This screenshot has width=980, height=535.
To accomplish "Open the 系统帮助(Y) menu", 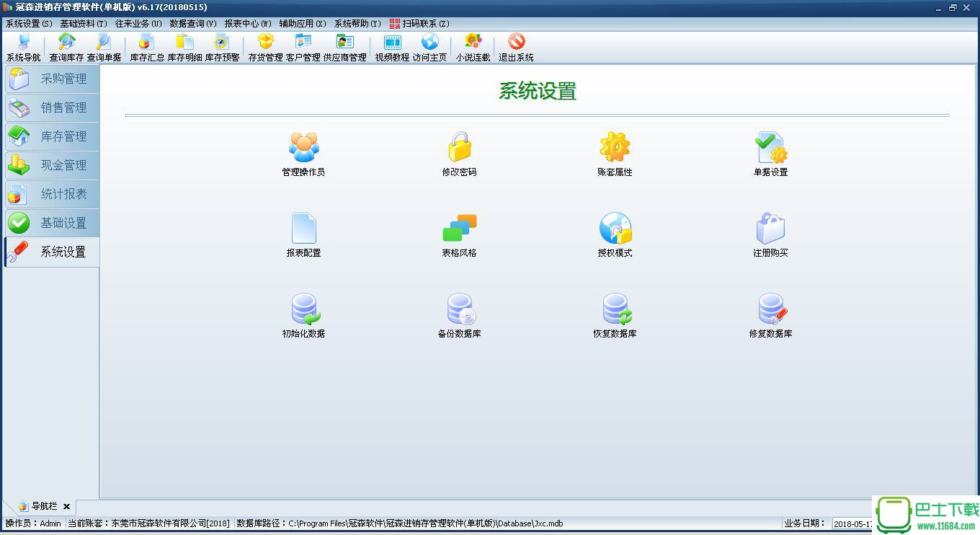I will pyautogui.click(x=357, y=24).
